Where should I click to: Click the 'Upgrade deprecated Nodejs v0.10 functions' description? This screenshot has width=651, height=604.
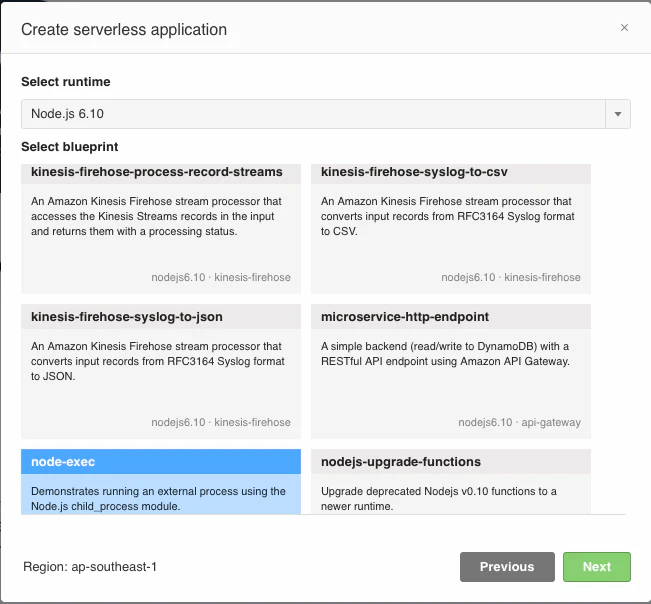pyautogui.click(x=438, y=499)
